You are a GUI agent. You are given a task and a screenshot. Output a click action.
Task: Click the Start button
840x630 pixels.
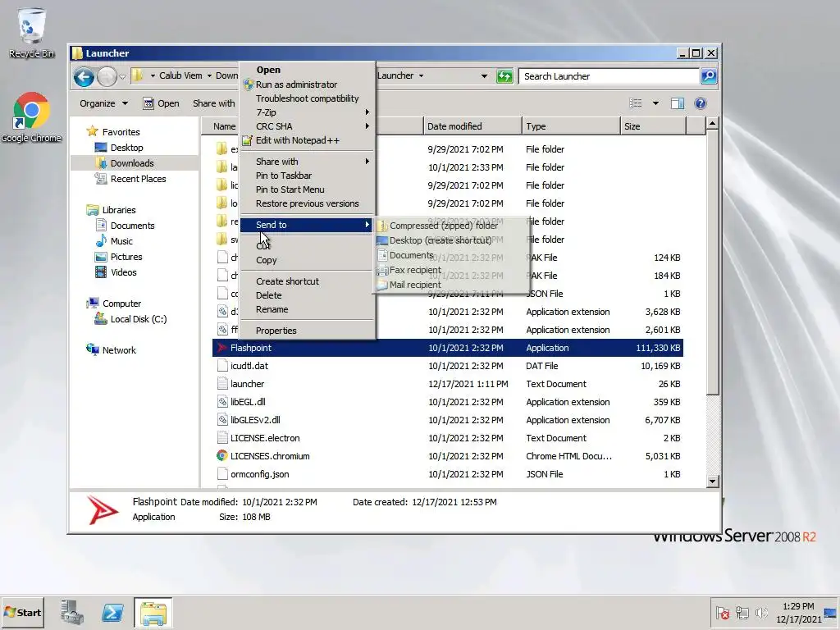click(x=22, y=612)
